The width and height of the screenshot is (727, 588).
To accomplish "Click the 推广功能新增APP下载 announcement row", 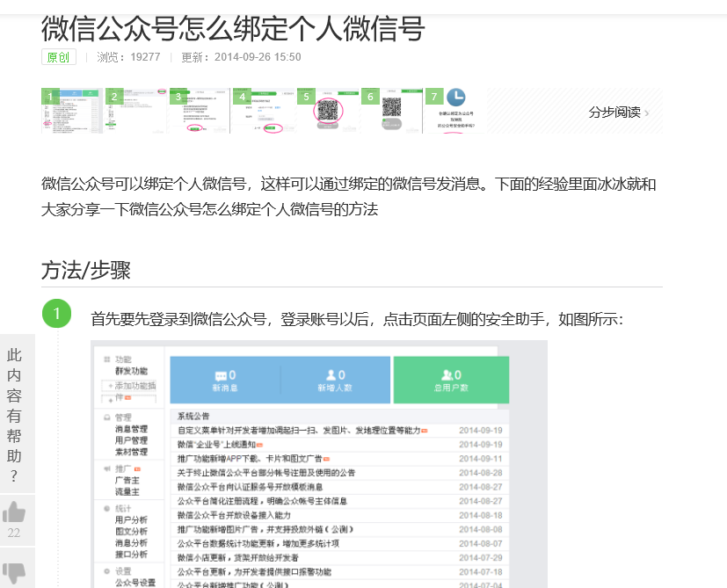I will 340,459.
